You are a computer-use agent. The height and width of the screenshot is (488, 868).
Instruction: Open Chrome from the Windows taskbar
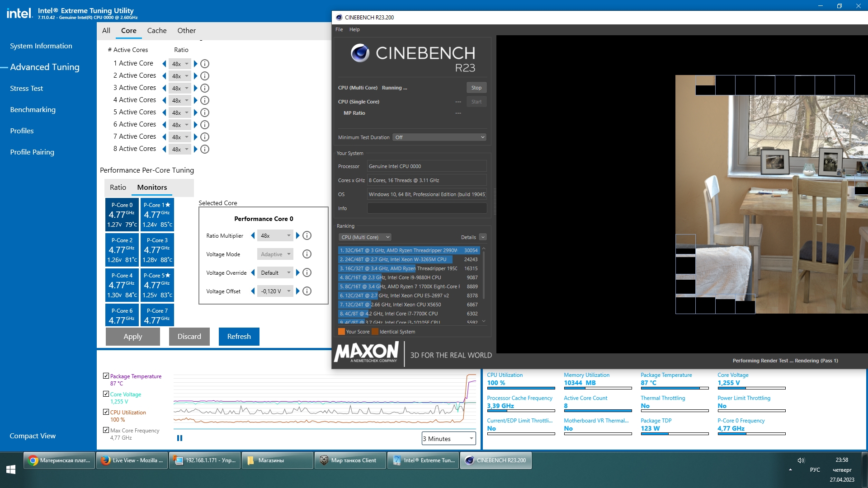pyautogui.click(x=59, y=460)
